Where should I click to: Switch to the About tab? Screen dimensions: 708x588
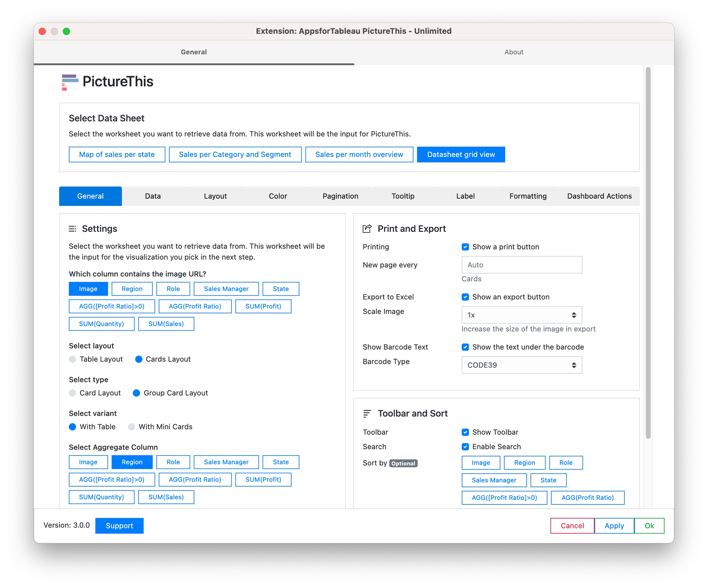(514, 52)
